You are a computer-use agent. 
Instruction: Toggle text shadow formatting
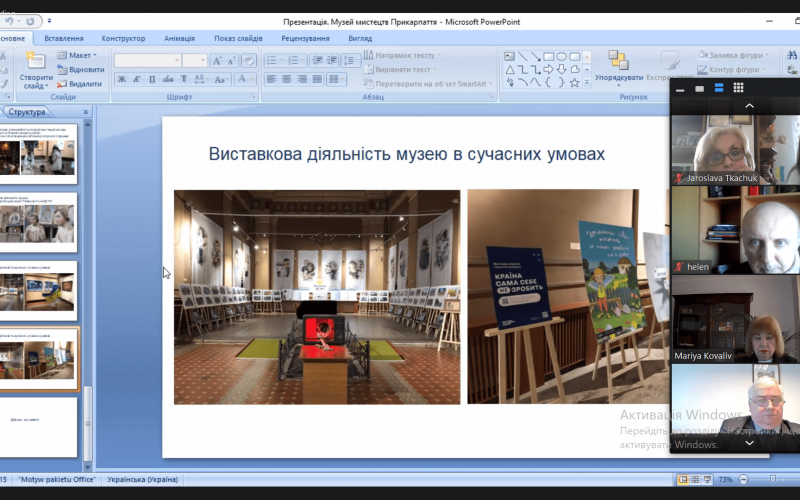click(184, 79)
